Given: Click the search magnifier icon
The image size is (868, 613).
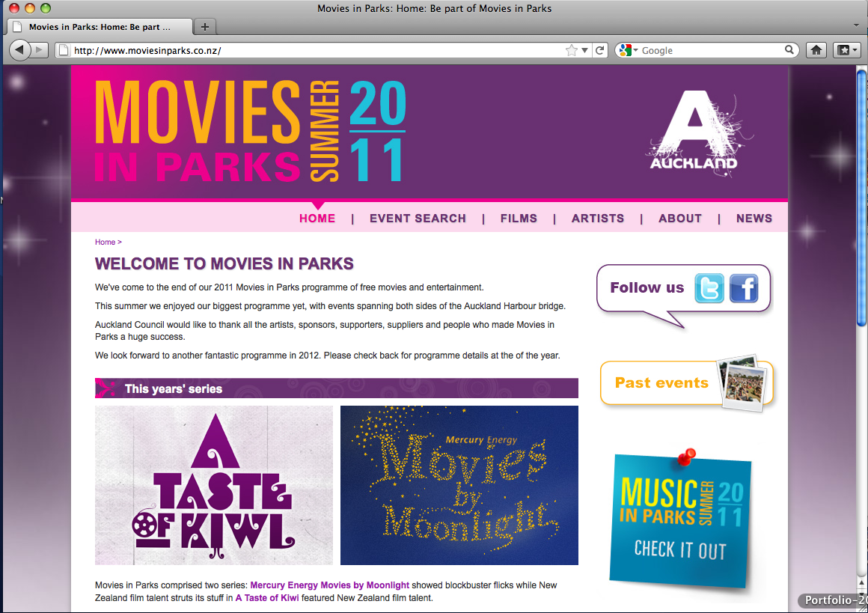Looking at the screenshot, I should click(x=789, y=50).
